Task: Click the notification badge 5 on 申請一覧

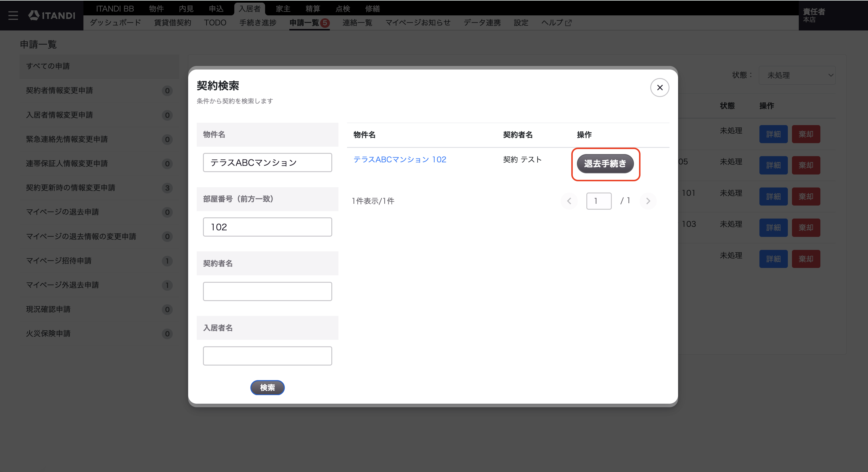Action: (x=325, y=22)
